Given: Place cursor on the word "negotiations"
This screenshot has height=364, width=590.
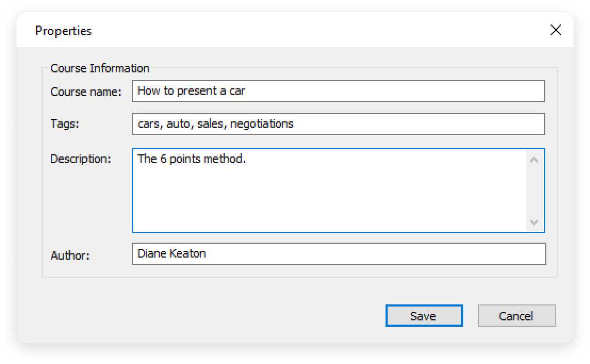Looking at the screenshot, I should [x=261, y=123].
